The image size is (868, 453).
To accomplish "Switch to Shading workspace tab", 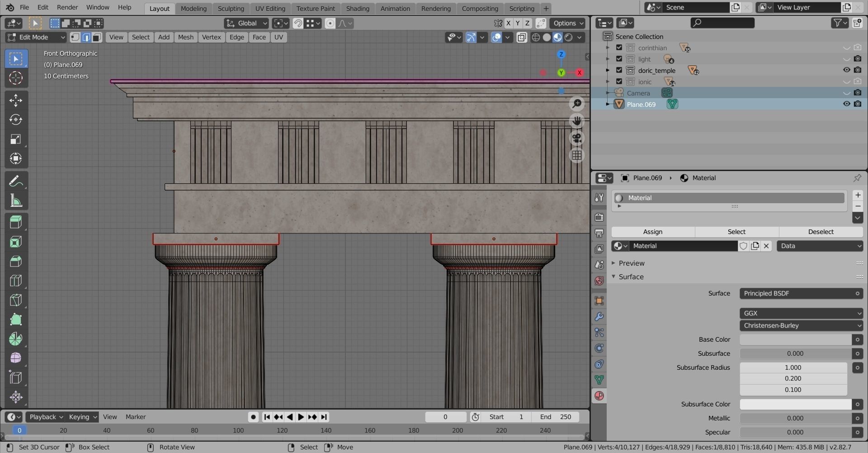I will coord(358,8).
